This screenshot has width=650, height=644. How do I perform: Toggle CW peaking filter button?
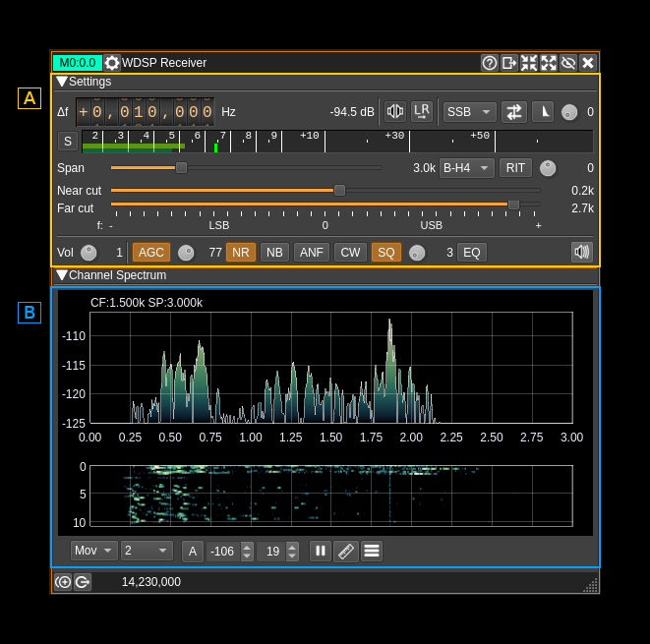click(x=350, y=253)
